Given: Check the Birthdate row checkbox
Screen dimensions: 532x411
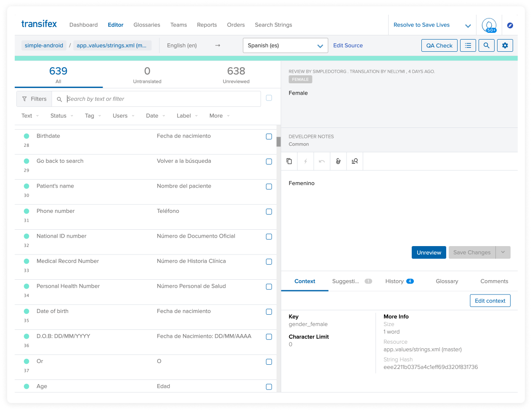Looking at the screenshot, I should pos(269,137).
